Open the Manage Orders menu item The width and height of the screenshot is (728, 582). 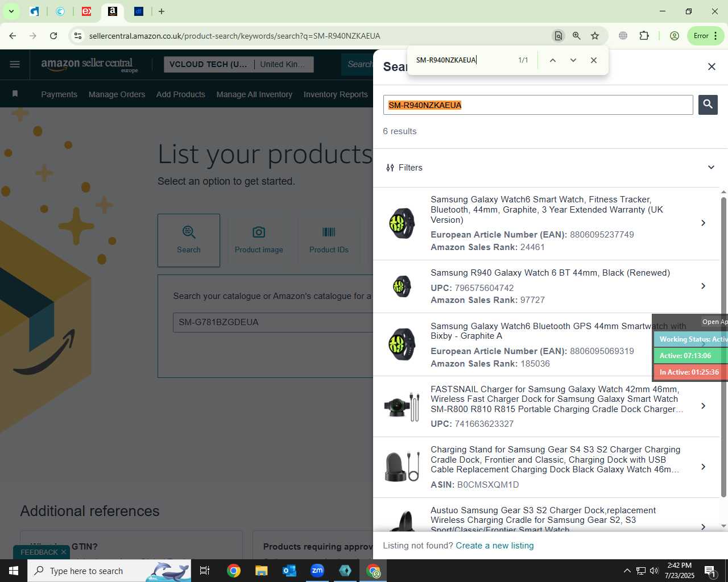(x=117, y=94)
